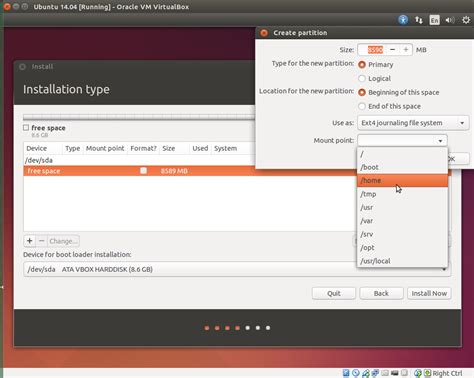Select /opt mount point option
474x378 pixels.
[402, 247]
